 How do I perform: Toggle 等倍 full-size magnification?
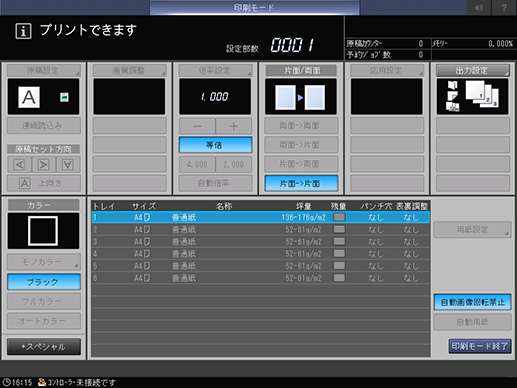pyautogui.click(x=215, y=145)
